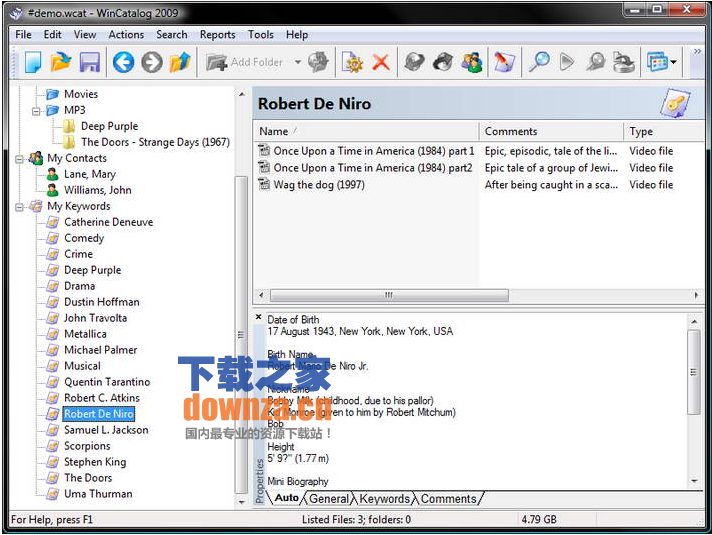712x535 pixels.
Task: Collapse the My Contacts tree node
Action: click(x=20, y=159)
